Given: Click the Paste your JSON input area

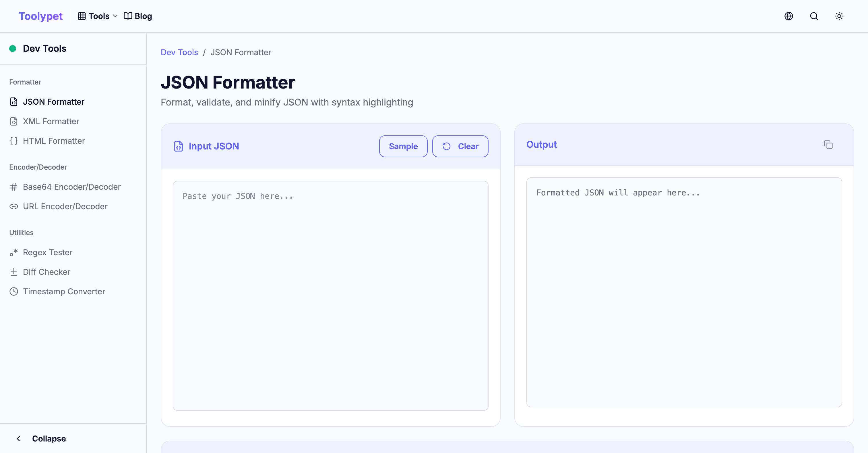Looking at the screenshot, I should tap(330, 295).
